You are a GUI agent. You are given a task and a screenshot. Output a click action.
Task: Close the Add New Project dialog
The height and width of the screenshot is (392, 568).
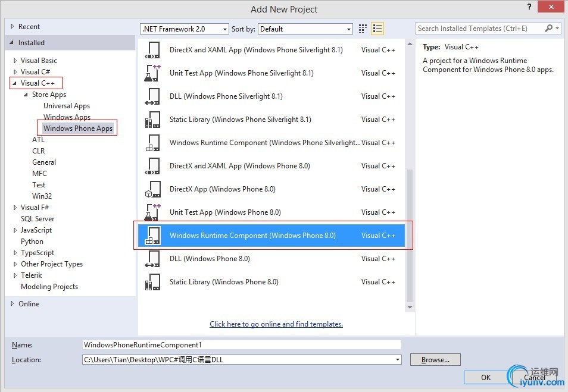[x=551, y=7]
